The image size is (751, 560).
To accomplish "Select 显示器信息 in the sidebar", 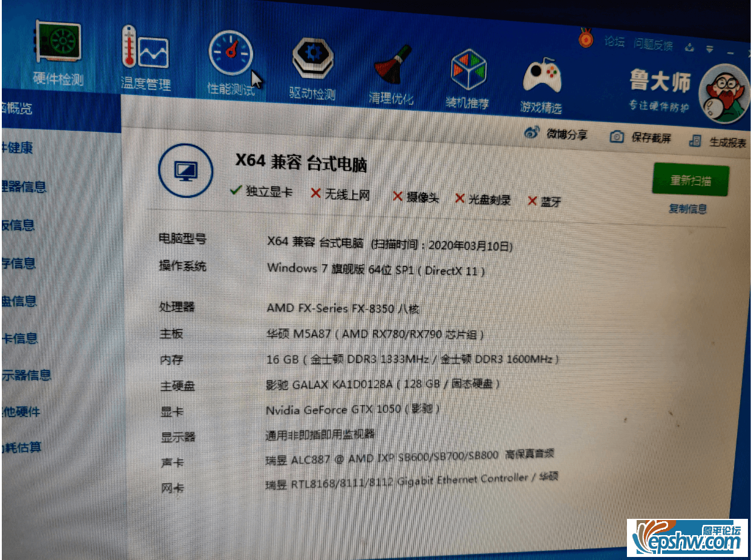I will coord(26,375).
